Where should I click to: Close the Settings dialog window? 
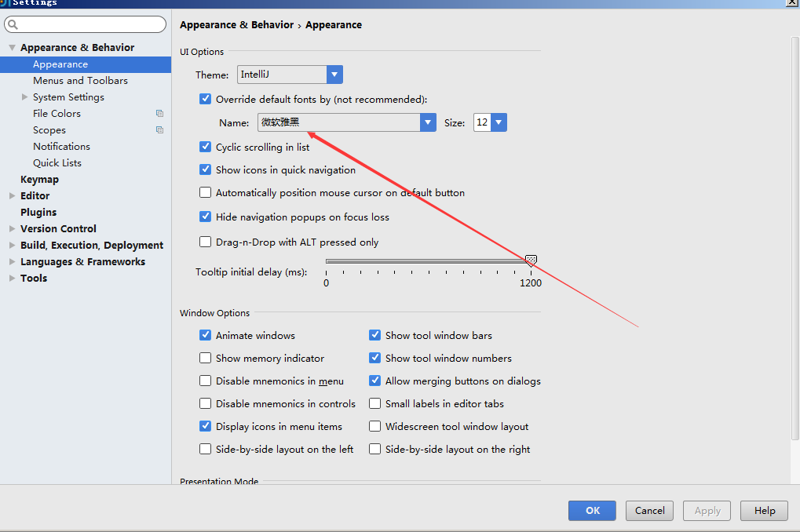(791, 3)
